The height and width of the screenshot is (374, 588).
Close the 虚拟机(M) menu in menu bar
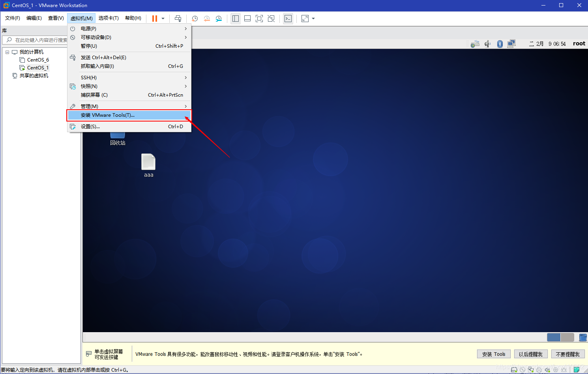click(81, 18)
